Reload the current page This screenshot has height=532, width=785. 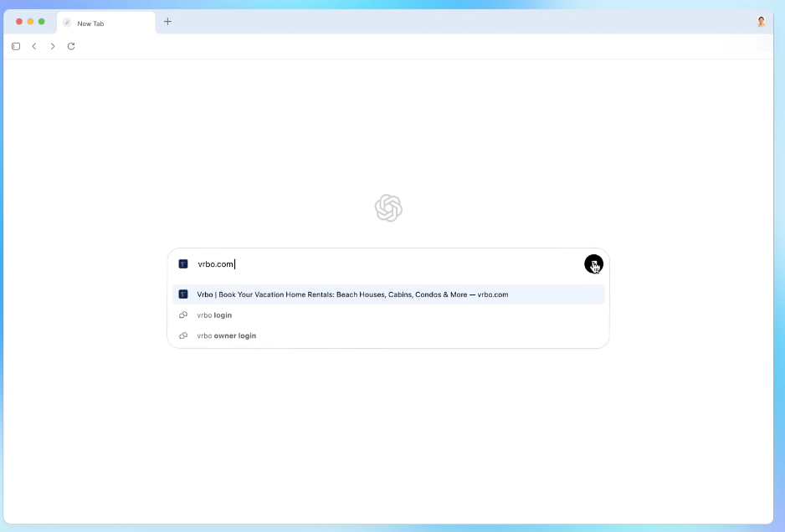pos(71,46)
